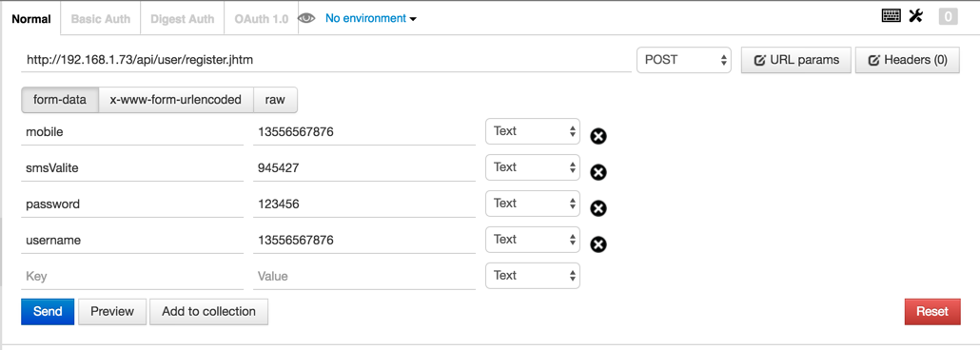The width and height of the screenshot is (980, 350).
Task: Open the type selector for empty Key row
Action: (x=533, y=276)
